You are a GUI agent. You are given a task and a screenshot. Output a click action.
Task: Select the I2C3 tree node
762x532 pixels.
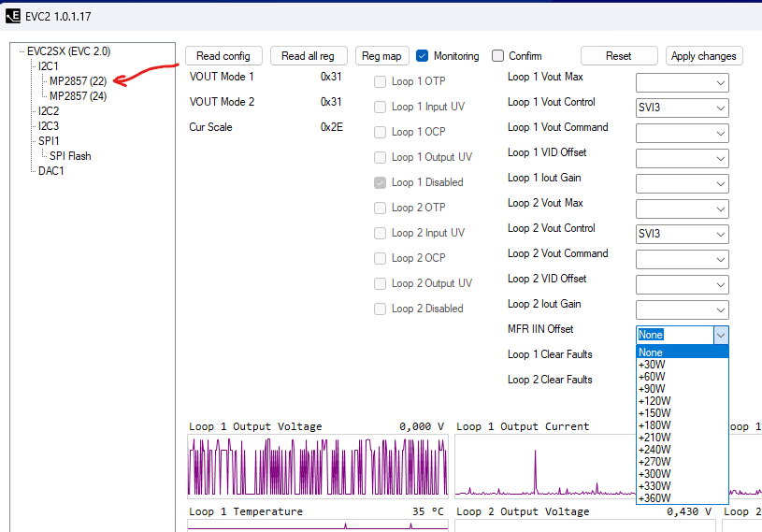49,126
